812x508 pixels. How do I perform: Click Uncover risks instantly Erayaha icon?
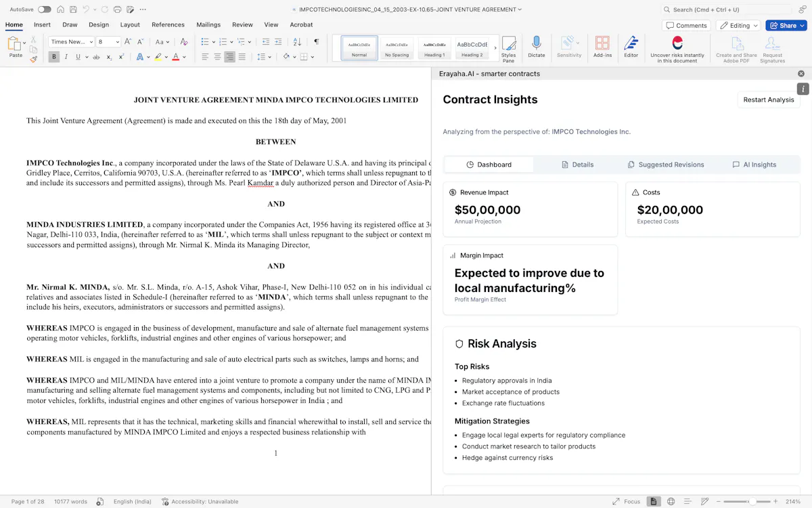[x=677, y=43]
